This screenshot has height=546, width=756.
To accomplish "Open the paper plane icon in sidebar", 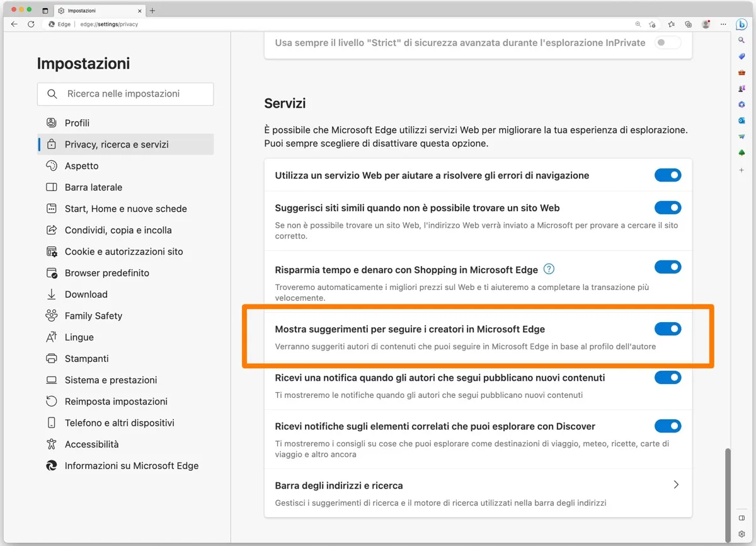I will tap(742, 137).
